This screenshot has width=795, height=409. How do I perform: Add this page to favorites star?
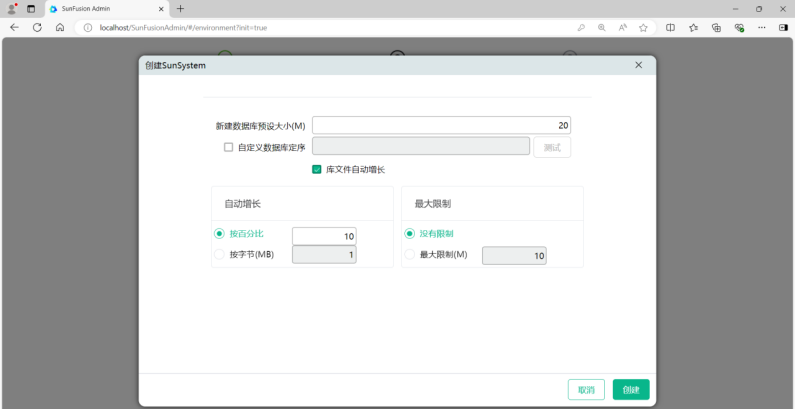coord(643,28)
